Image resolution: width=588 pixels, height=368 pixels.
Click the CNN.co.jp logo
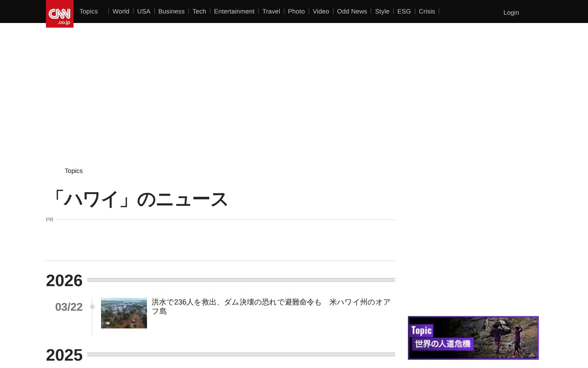[x=59, y=14]
